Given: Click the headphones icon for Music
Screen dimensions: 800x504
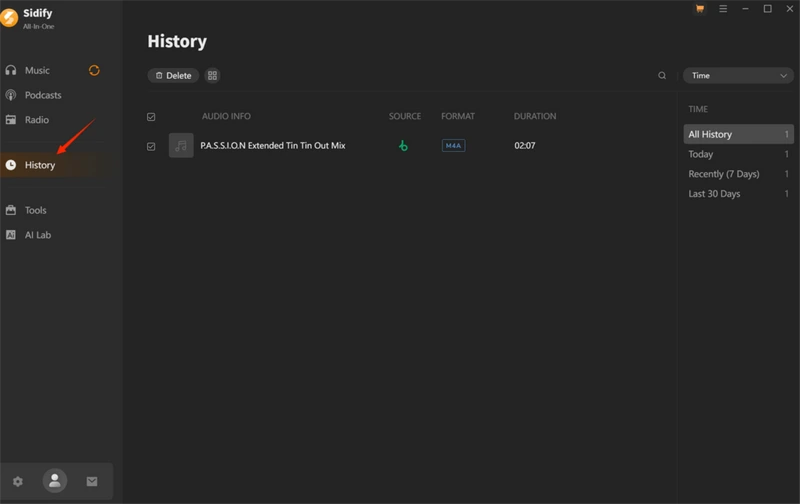Looking at the screenshot, I should [x=11, y=70].
